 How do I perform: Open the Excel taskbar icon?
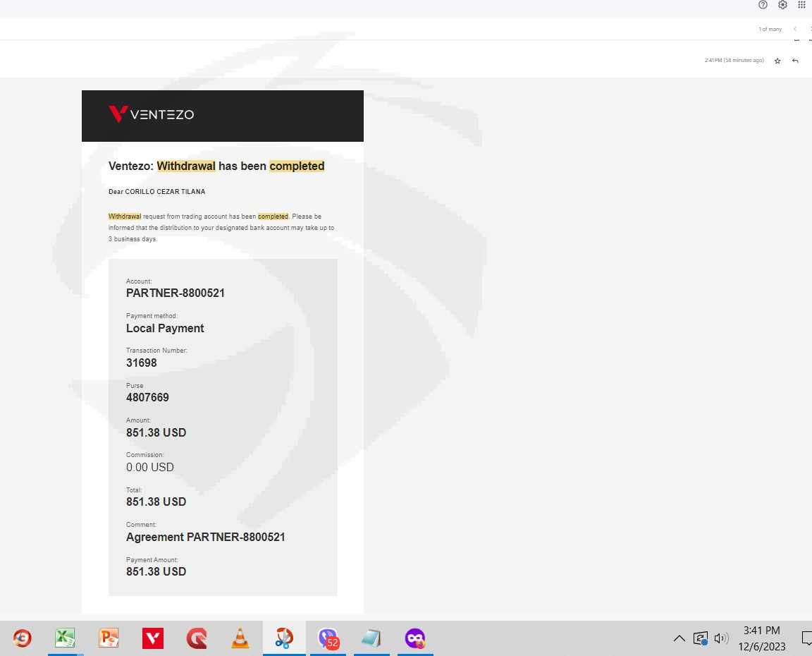pyautogui.click(x=66, y=638)
